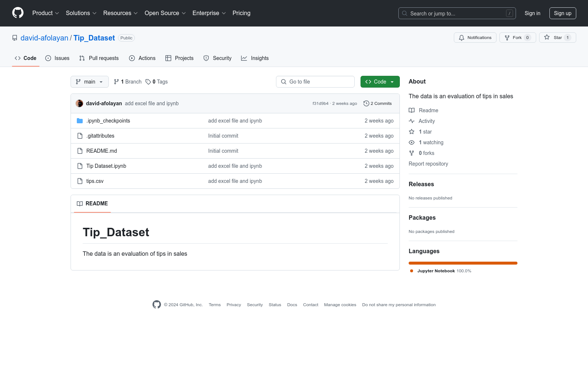
Task: Click the GitHub logo in the footer
Action: click(157, 304)
